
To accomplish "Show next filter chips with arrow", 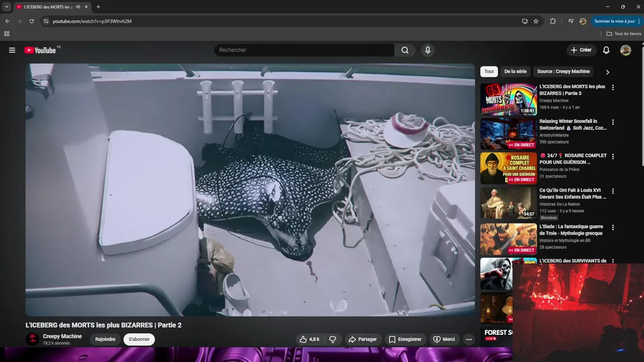I will click(607, 72).
